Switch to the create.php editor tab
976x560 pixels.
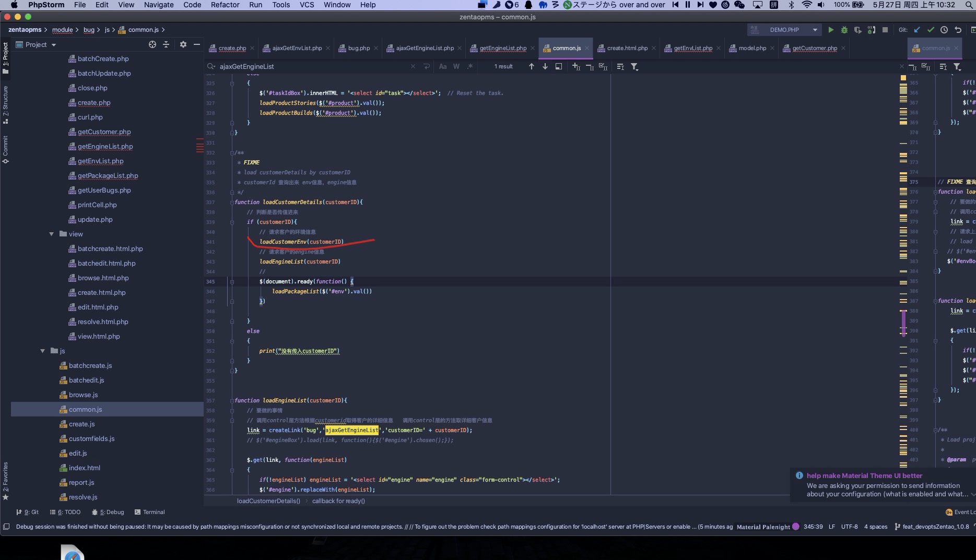click(232, 48)
